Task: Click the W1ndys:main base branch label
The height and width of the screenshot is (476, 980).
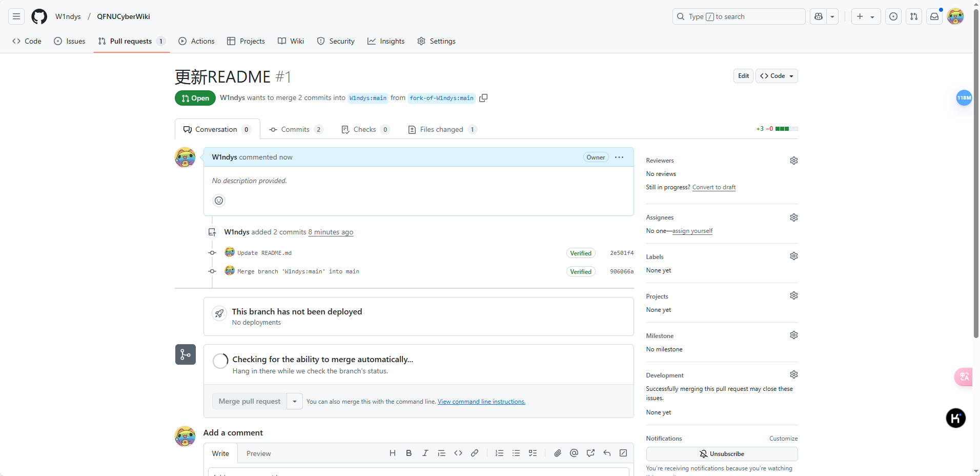Action: click(x=368, y=98)
